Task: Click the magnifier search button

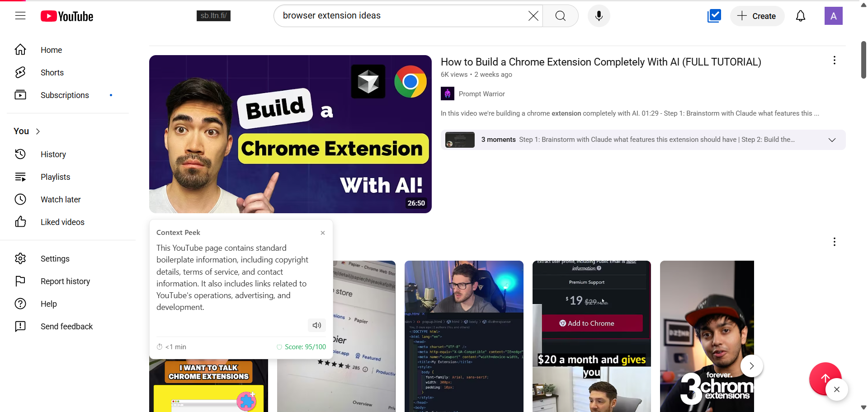Action: click(x=561, y=16)
